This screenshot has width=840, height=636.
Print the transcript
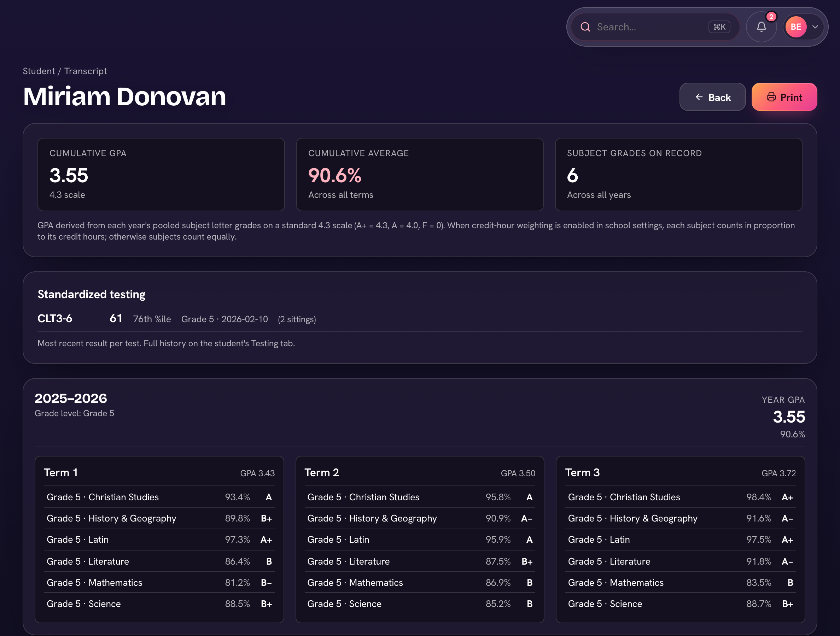tap(784, 97)
